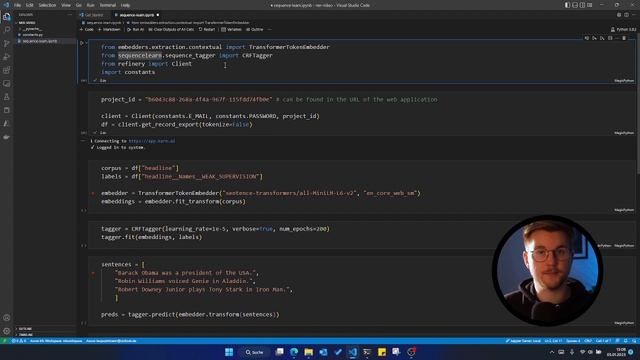
Task: Click the Windows taskbar search box
Action: pos(255,352)
